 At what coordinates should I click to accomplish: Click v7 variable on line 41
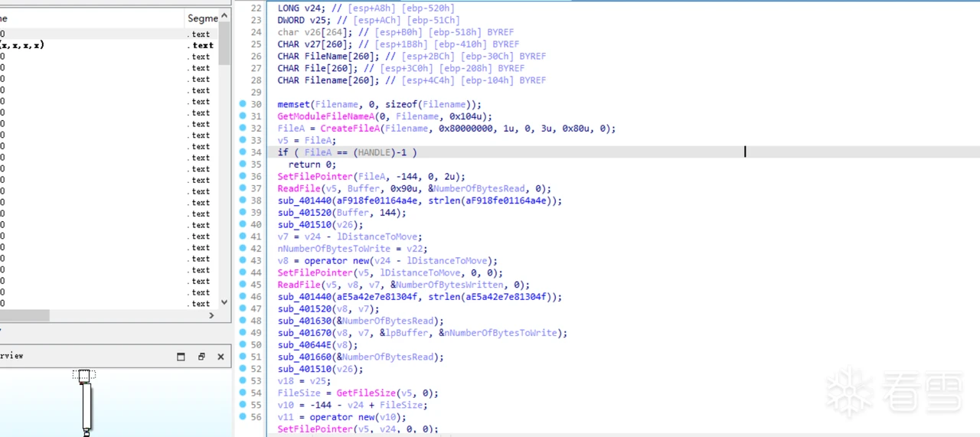(x=283, y=237)
